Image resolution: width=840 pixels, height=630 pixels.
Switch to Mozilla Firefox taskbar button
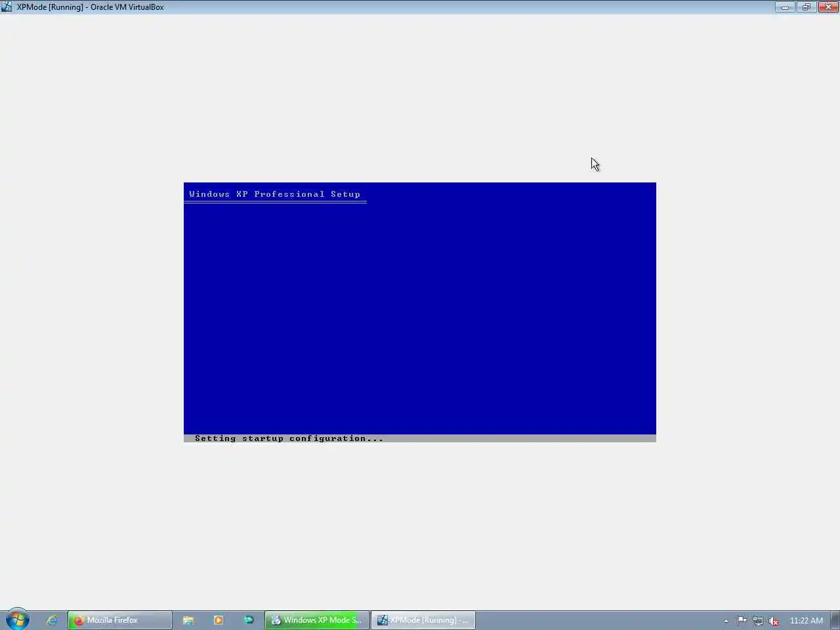120,620
